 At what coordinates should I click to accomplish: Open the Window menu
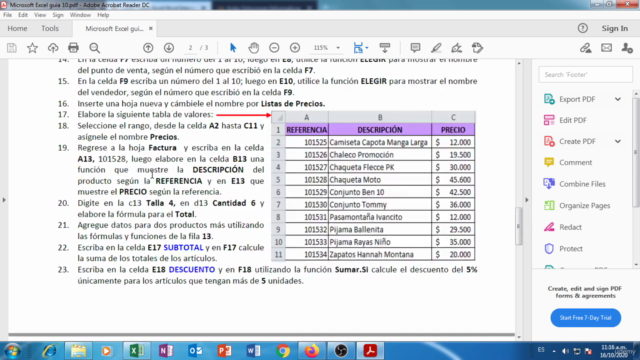(80, 15)
